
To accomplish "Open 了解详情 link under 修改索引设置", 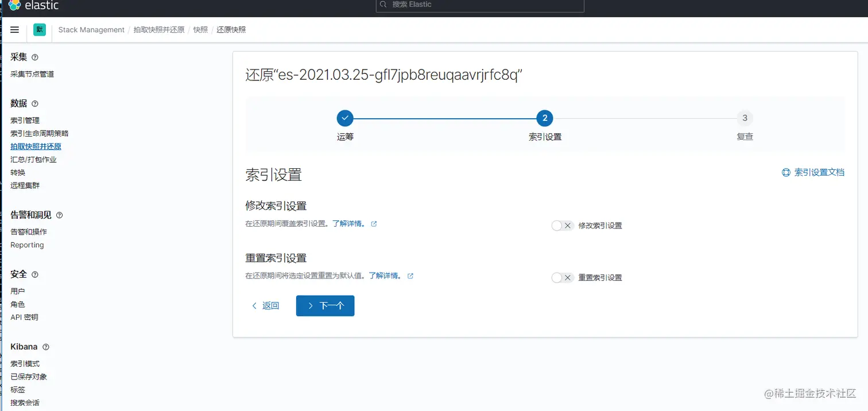I will click(349, 224).
